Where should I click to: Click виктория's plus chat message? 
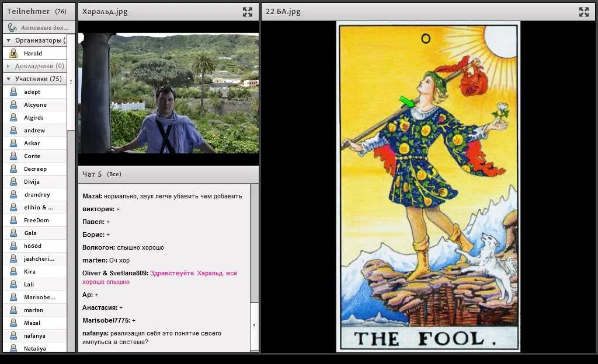[101, 209]
